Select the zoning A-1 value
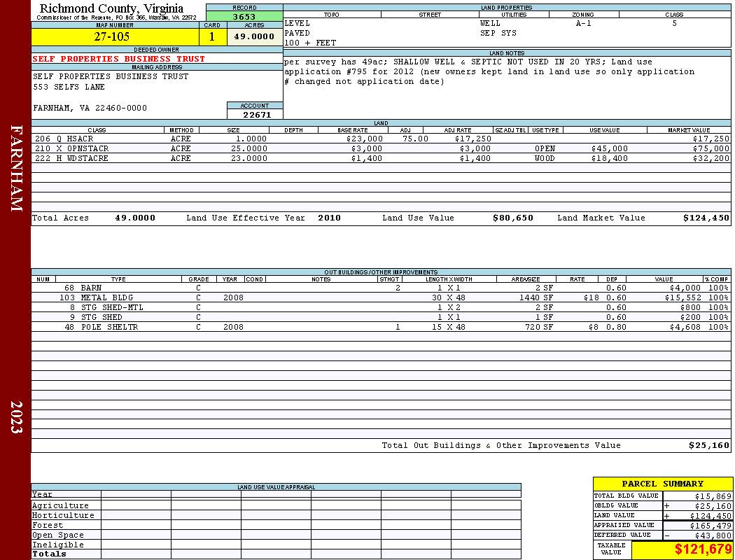The width and height of the screenshot is (735, 560). pos(584,23)
